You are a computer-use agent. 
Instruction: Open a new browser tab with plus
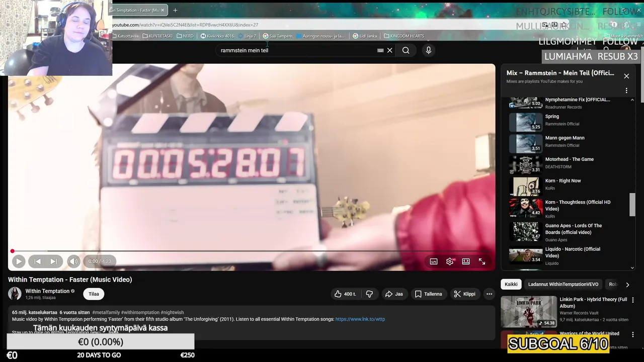click(175, 10)
